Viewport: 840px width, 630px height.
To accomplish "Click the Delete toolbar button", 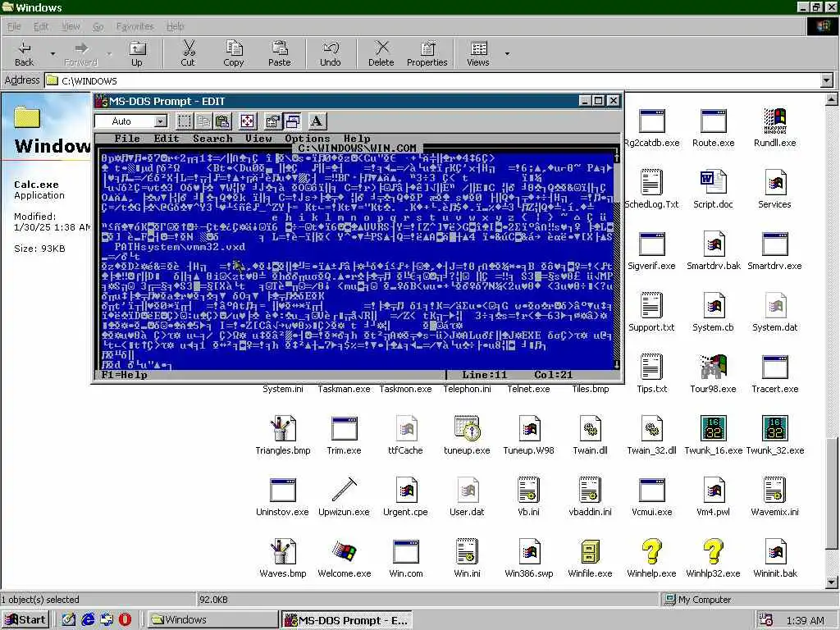I will pyautogui.click(x=381, y=54).
